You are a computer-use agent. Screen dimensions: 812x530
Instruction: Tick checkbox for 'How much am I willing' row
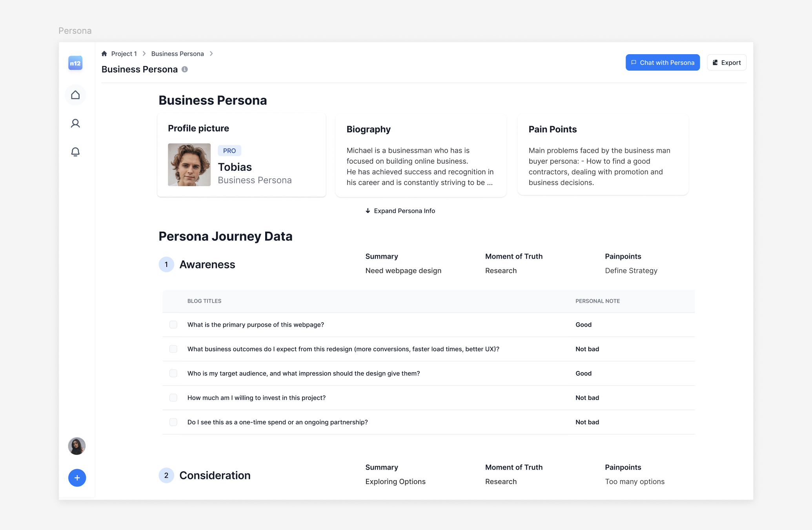[173, 398]
